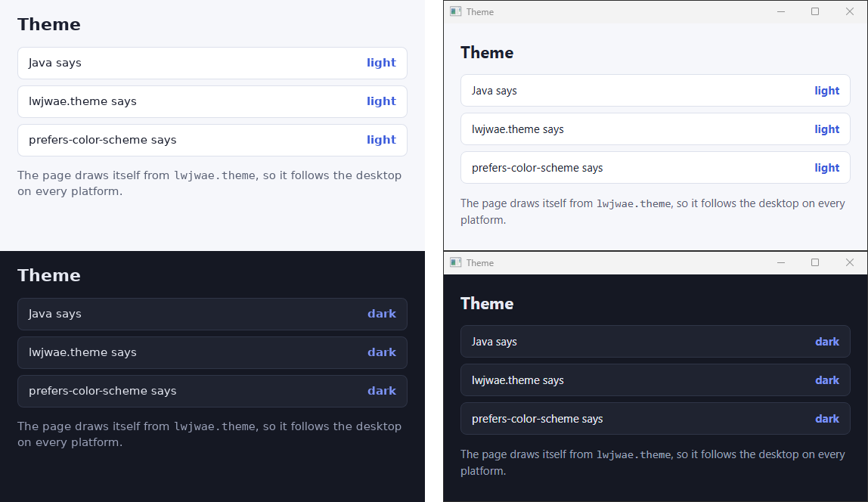Click 'dark' value of 'lwjwae.theme says' in the untitled dark page
Image resolution: width=868 pixels, height=502 pixels.
[382, 352]
